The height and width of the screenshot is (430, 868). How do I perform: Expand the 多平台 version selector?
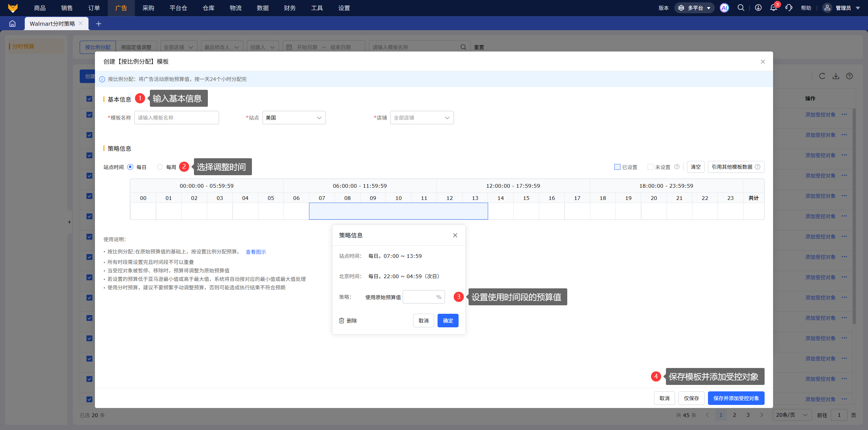point(694,8)
